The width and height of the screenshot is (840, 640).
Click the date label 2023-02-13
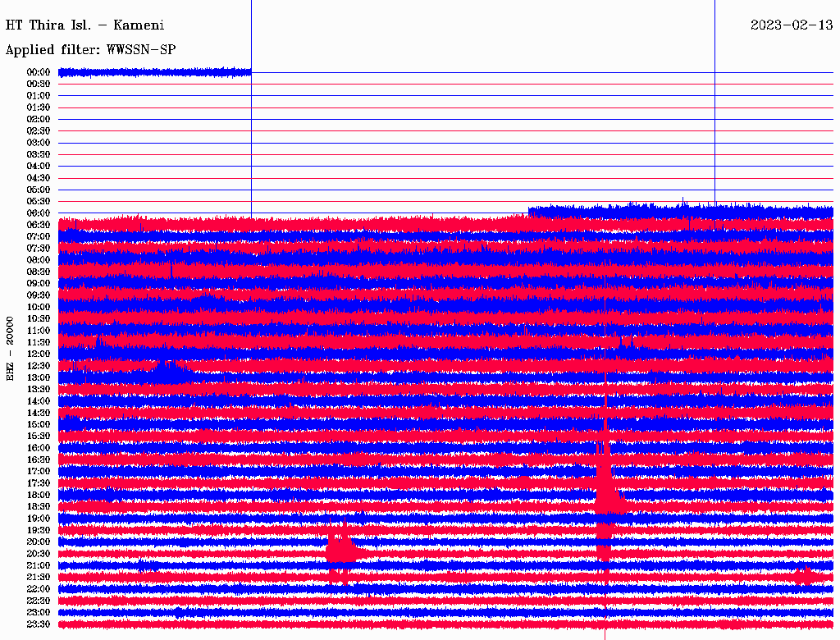[x=791, y=25]
